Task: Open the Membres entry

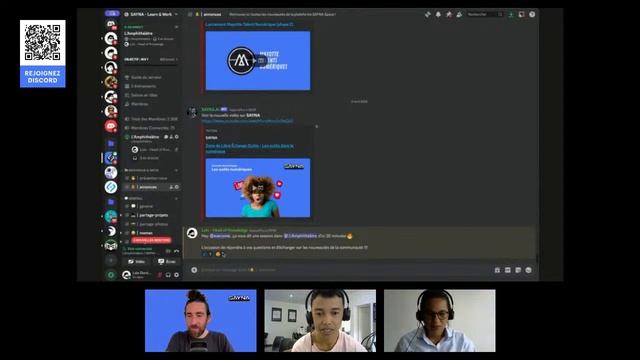Action: 140,104
